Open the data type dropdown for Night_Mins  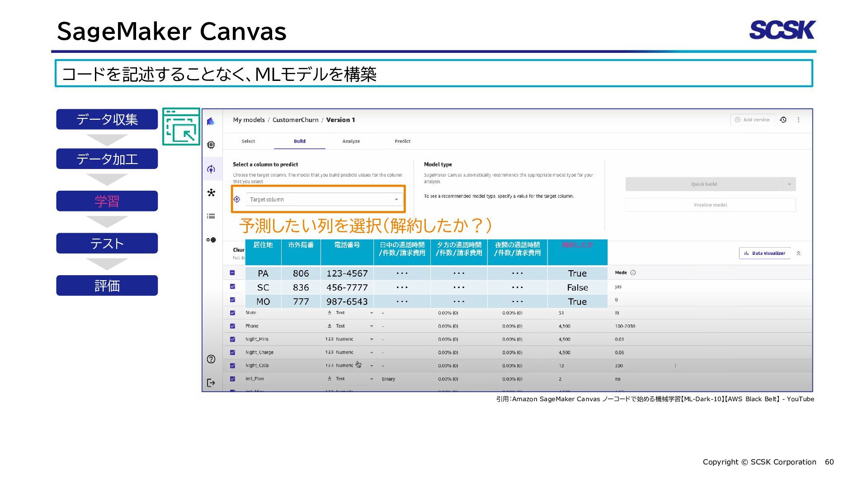[372, 339]
